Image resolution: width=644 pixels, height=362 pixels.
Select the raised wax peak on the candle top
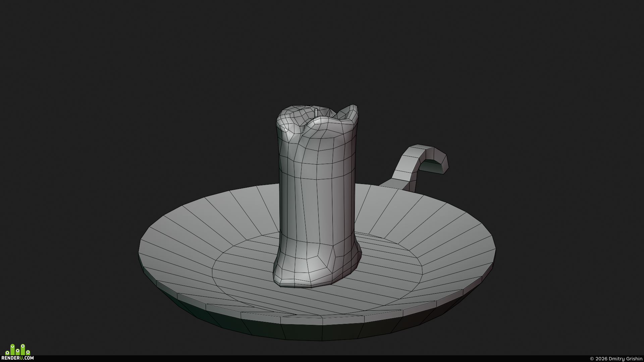coord(349,112)
